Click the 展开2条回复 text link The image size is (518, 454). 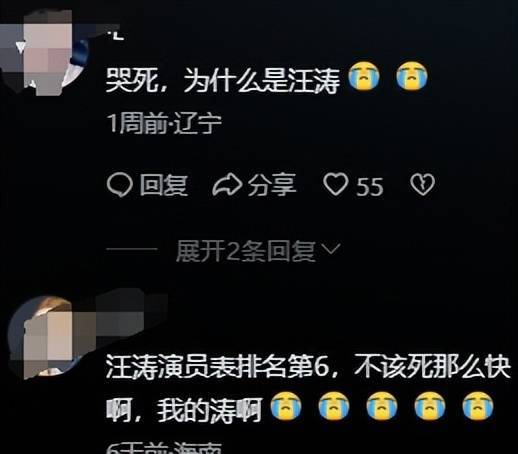(245, 251)
